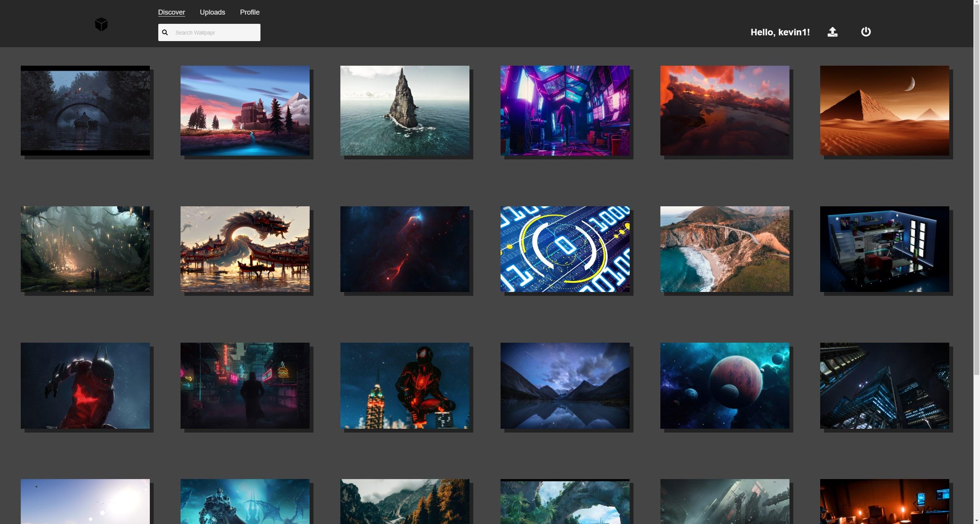Focus the Search Wallpapr input field

215,33
